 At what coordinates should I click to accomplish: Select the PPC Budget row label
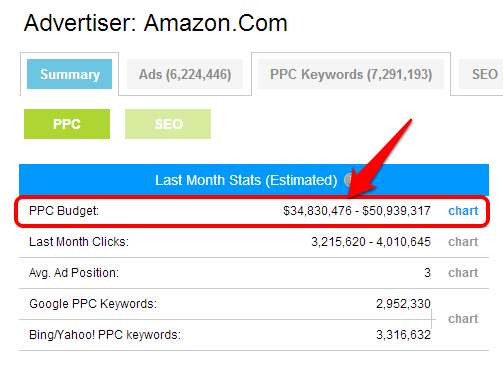(64, 211)
